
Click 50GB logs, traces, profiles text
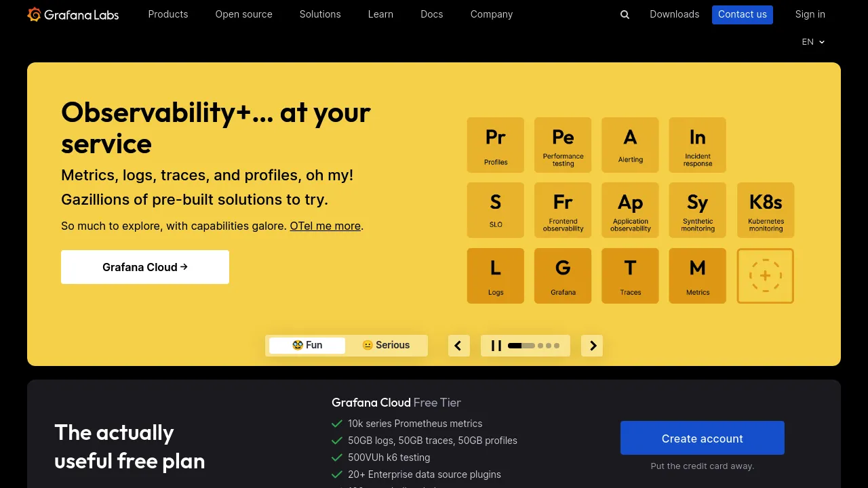pos(433,441)
